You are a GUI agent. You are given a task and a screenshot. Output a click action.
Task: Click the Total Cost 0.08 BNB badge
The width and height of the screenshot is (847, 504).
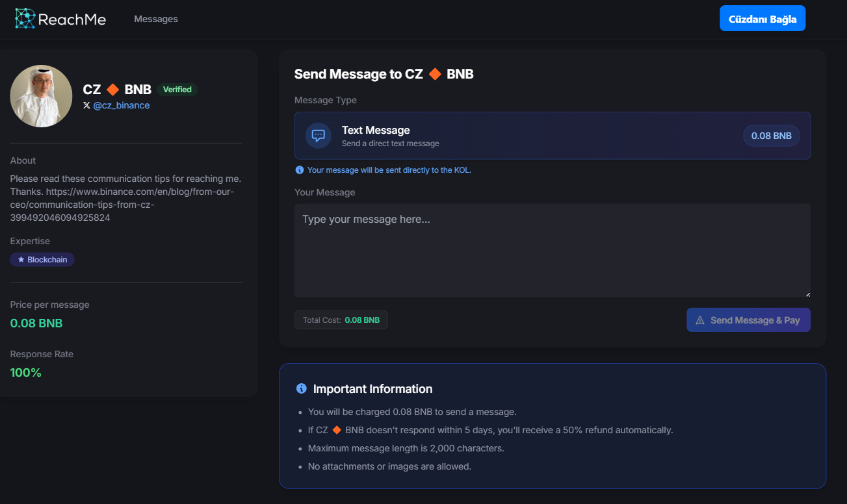(341, 320)
